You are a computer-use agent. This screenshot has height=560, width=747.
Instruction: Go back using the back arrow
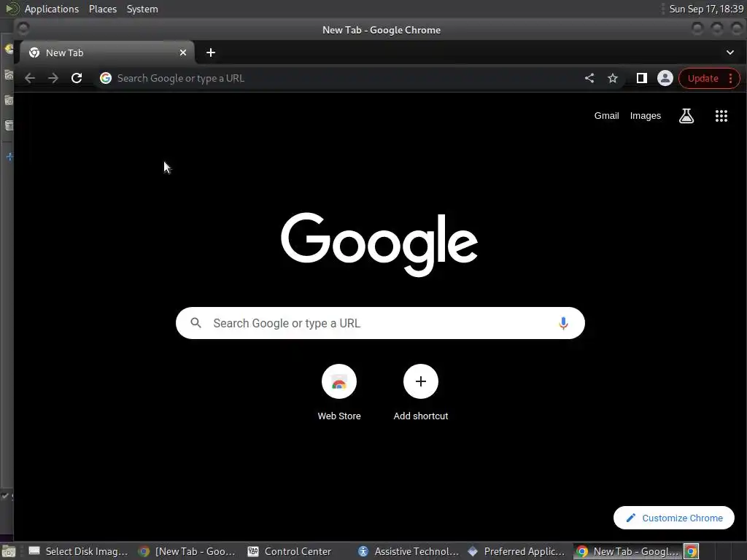pyautogui.click(x=29, y=78)
